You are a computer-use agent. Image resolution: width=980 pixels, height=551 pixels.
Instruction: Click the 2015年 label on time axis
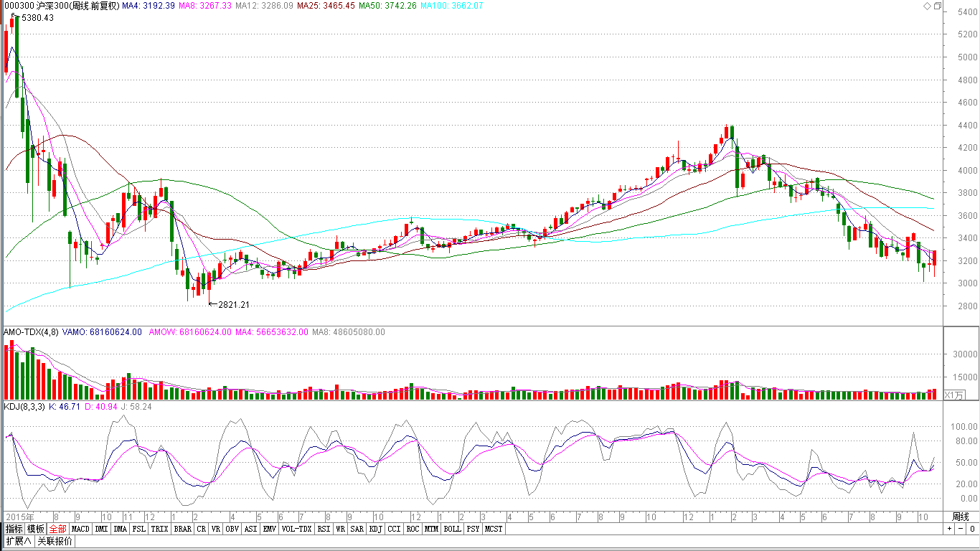click(19, 517)
